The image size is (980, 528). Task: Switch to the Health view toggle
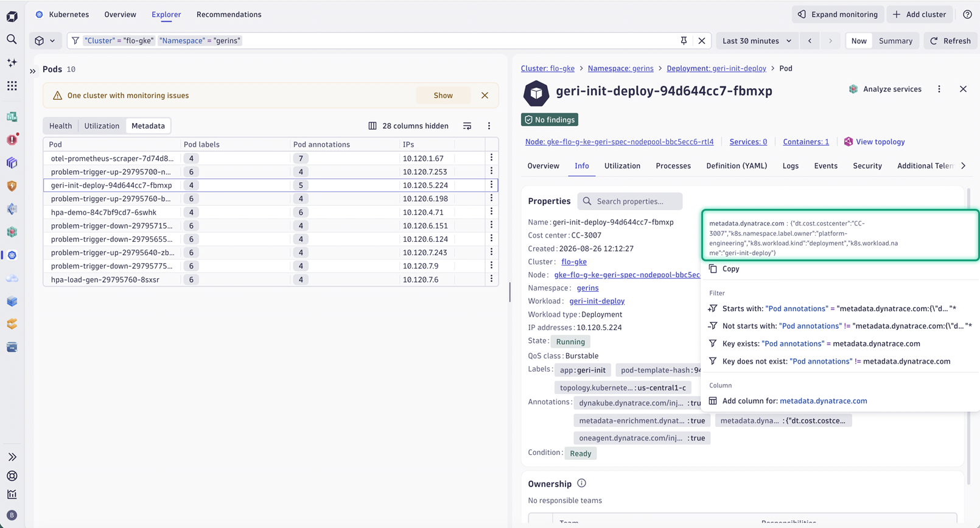[61, 126]
